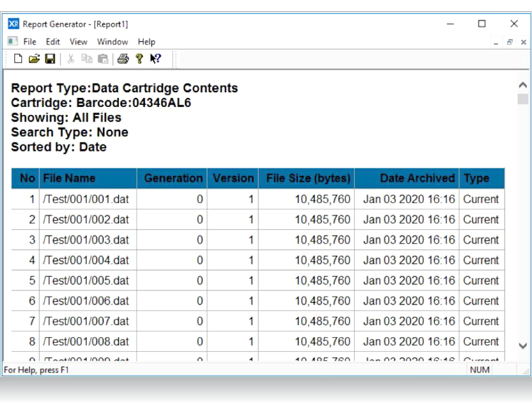
Task: Click the Copy toolbar icon
Action: click(x=87, y=58)
